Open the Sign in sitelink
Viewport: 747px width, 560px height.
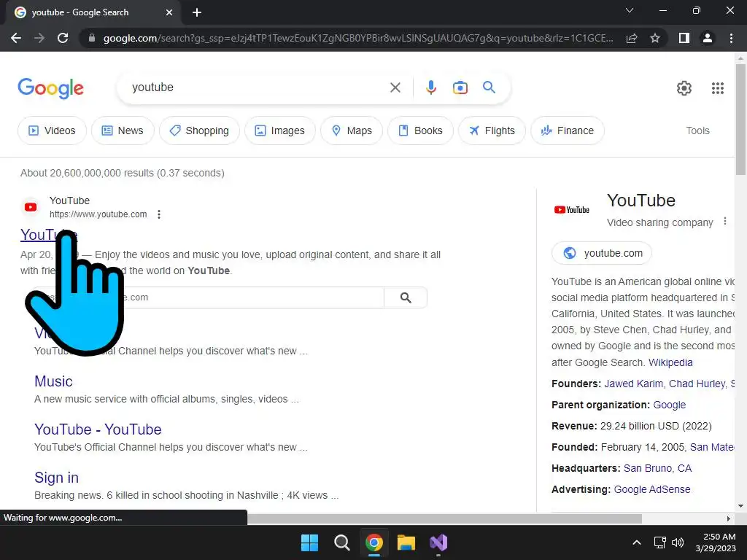coord(56,478)
